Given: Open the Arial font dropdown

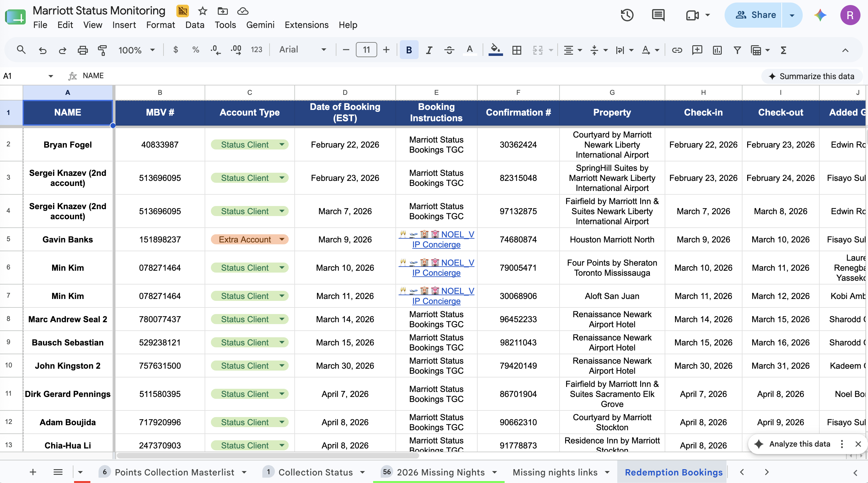Looking at the screenshot, I should tap(302, 50).
